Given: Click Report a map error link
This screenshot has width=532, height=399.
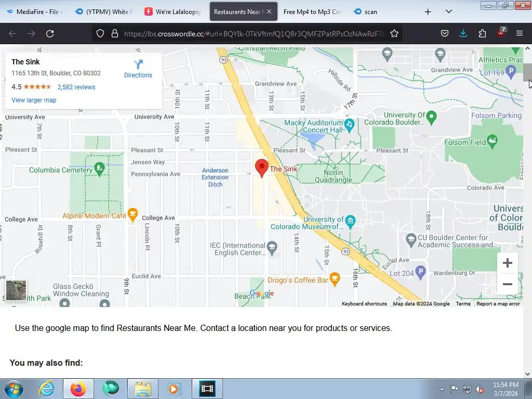Looking at the screenshot, I should tap(498, 303).
